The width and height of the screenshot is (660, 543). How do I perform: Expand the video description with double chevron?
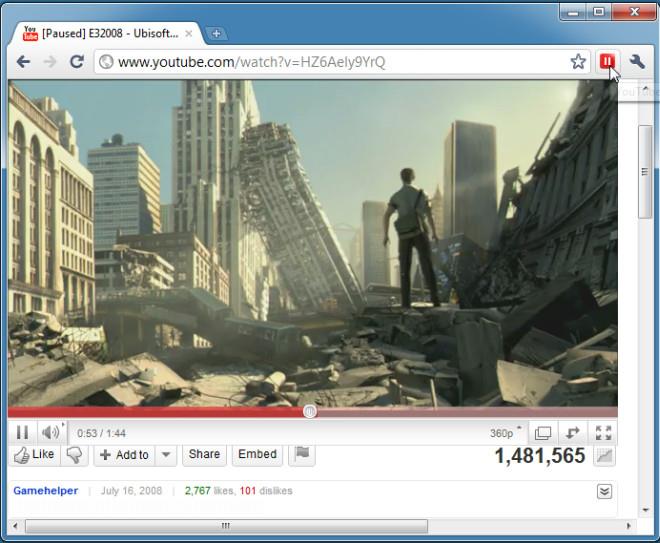click(x=604, y=491)
